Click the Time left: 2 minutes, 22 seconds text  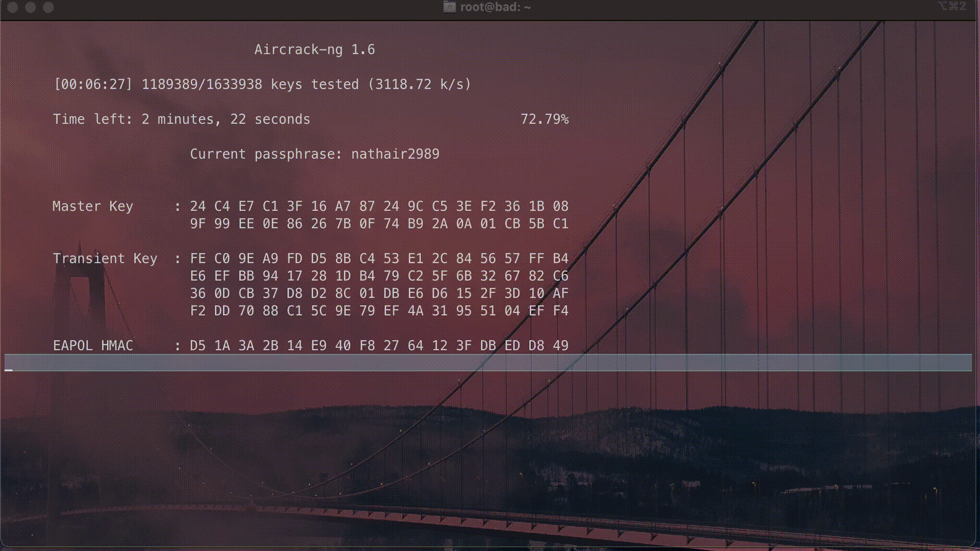[x=182, y=119]
